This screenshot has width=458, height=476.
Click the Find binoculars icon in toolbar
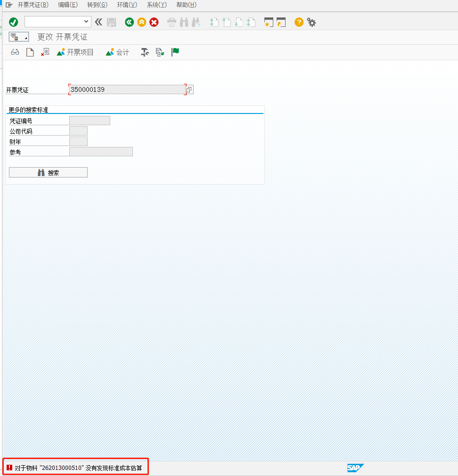pyautogui.click(x=184, y=22)
